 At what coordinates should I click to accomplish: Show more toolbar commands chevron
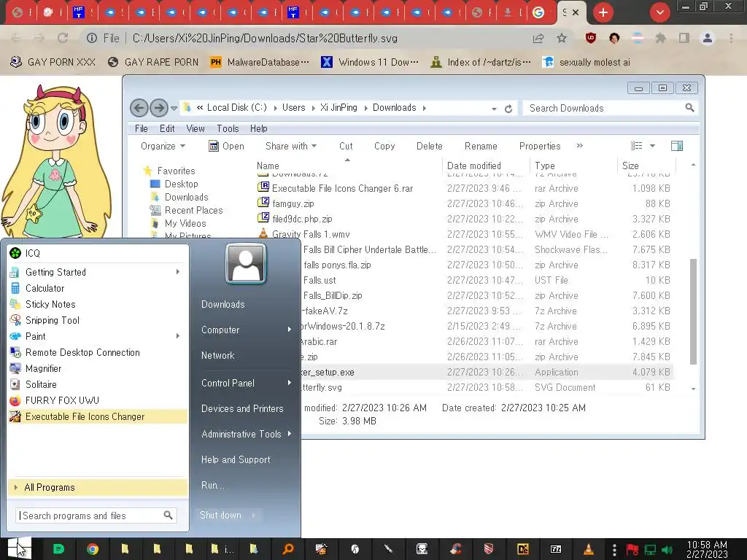(579, 146)
